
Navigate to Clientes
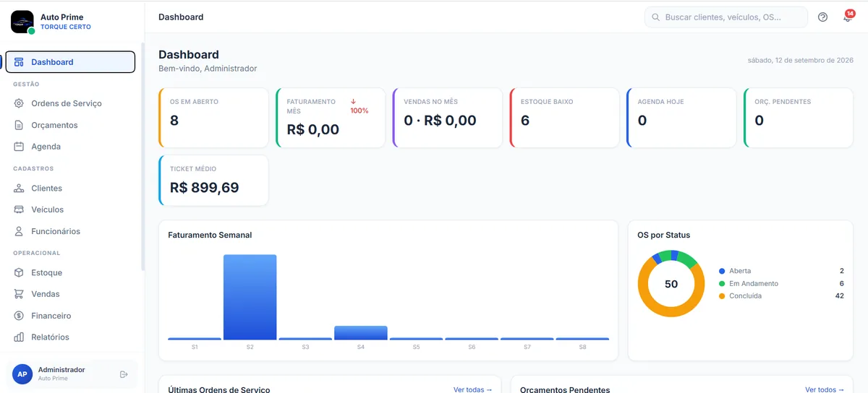[70, 188]
